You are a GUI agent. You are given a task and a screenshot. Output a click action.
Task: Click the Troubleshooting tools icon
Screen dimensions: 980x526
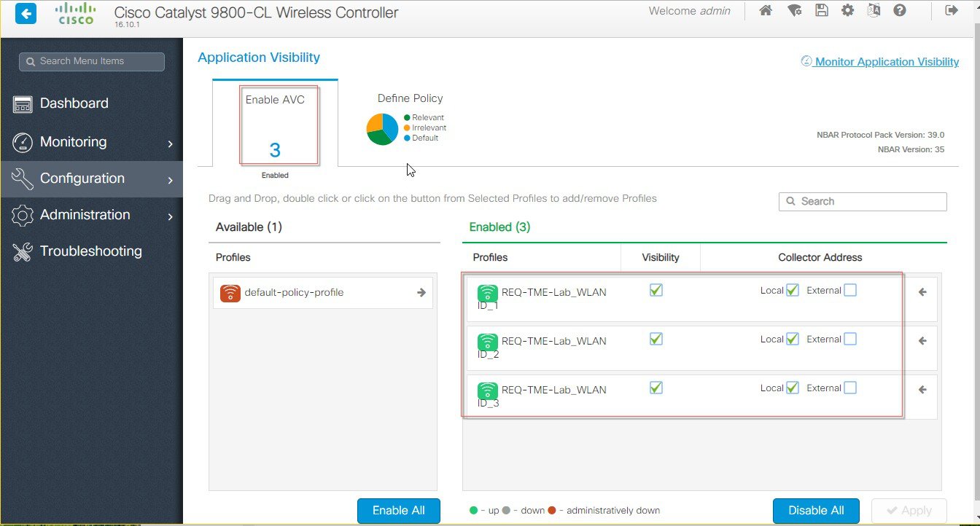(23, 252)
